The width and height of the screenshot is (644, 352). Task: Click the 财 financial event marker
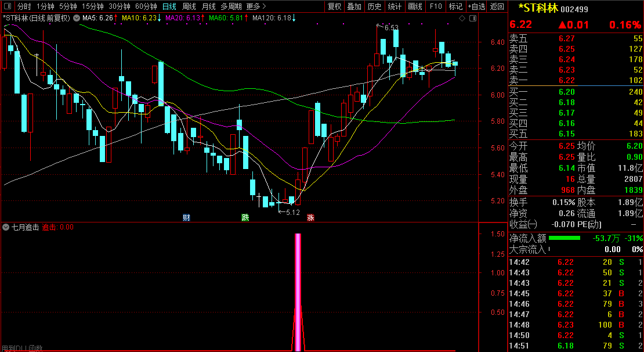(x=186, y=218)
